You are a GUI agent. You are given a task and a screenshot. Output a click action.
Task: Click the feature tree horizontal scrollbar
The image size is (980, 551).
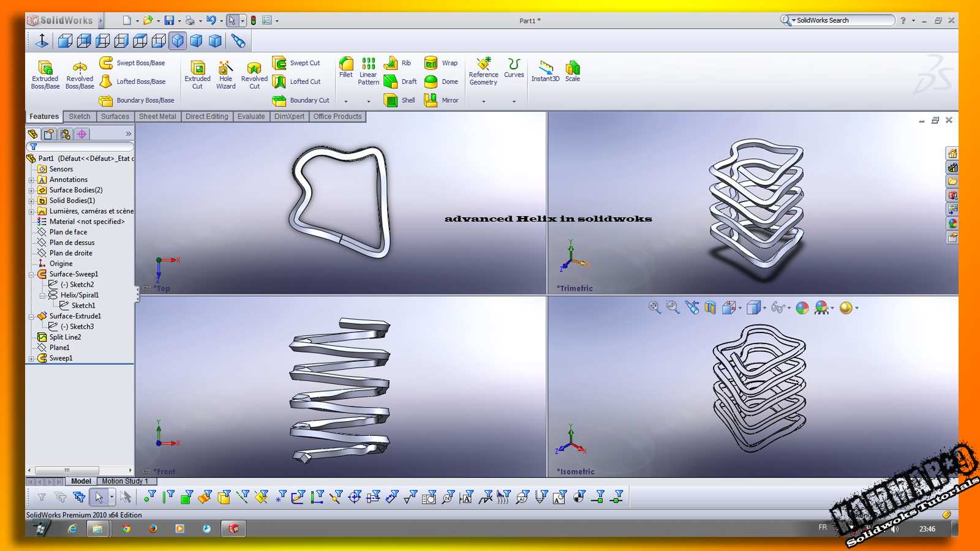coord(67,470)
